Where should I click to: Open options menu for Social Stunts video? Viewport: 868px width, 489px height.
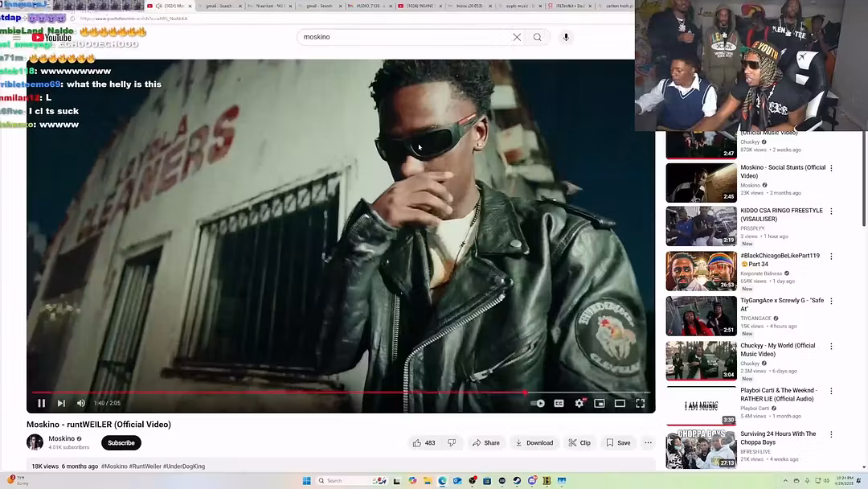pyautogui.click(x=831, y=168)
